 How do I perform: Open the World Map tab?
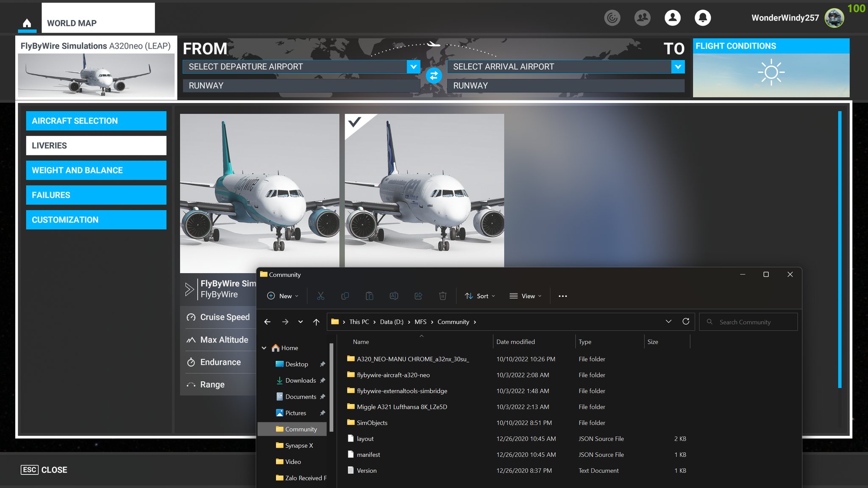point(98,18)
